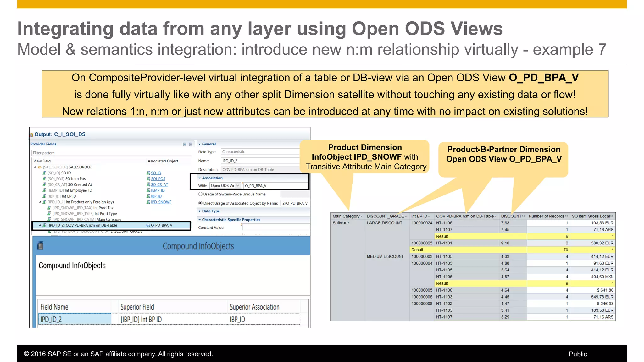This screenshot has width=644, height=362.
Task: Click the InfoObject icon before SO_ID link
Action: click(x=148, y=173)
